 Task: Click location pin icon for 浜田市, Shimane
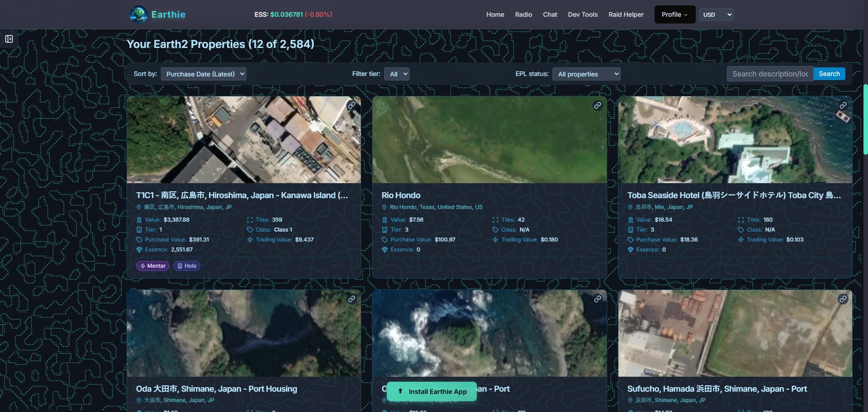pos(630,400)
